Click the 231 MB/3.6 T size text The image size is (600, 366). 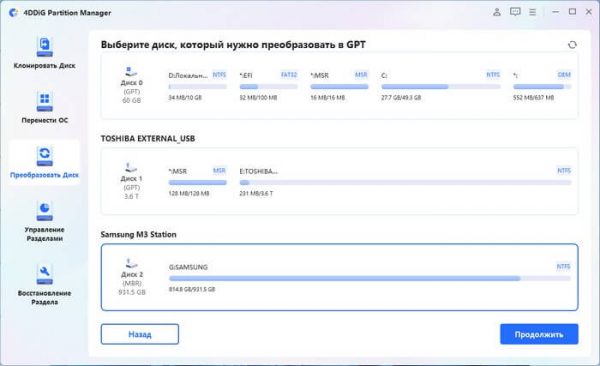[x=256, y=193]
